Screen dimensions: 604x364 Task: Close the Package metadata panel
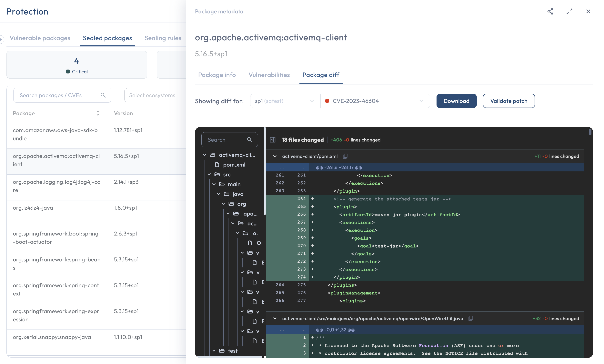pos(588,12)
